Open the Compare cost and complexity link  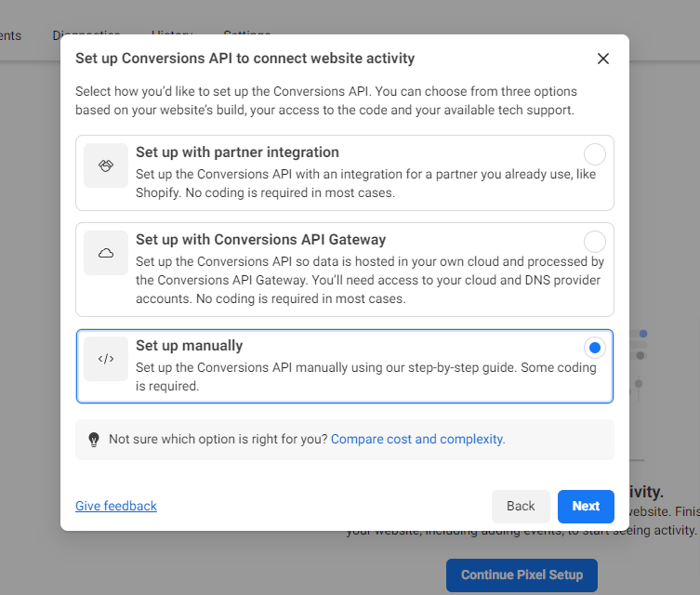click(x=417, y=439)
